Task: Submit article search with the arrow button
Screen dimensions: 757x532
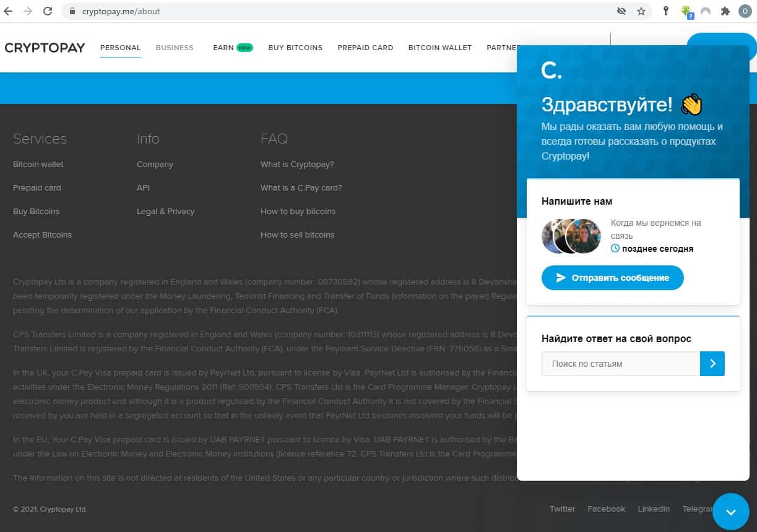Action: [x=712, y=364]
